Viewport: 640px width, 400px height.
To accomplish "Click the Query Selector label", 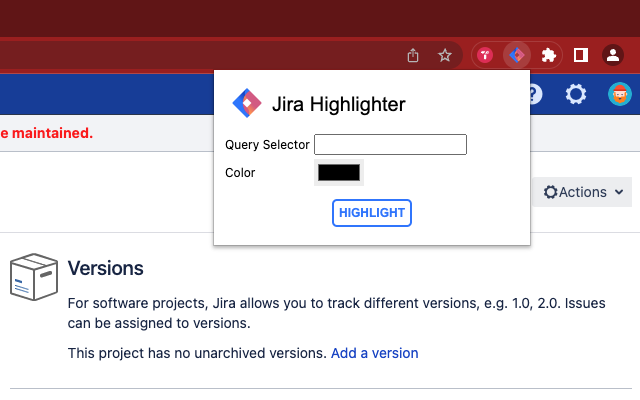I will pyautogui.click(x=267, y=144).
